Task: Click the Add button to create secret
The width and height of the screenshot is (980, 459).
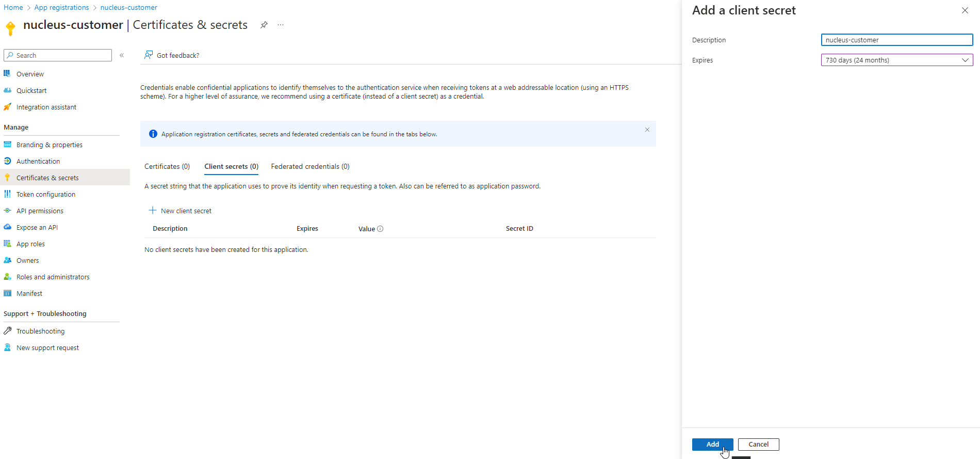Action: [713, 444]
